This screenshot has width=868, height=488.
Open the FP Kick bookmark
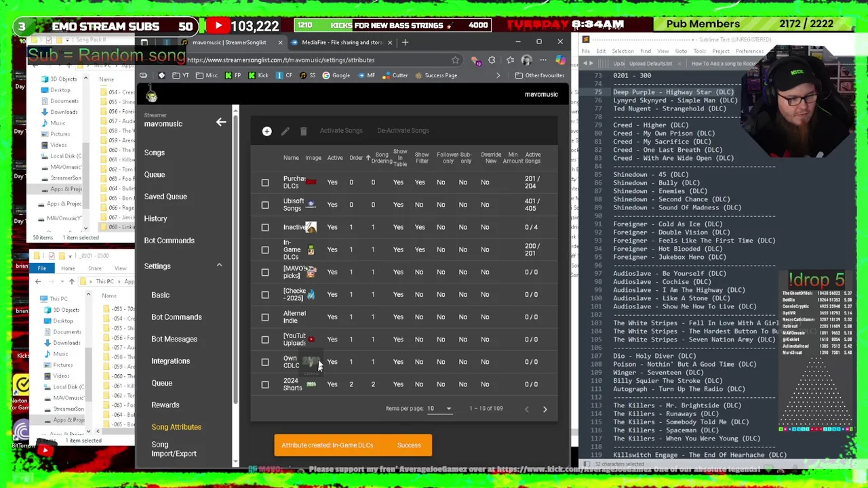pos(233,75)
